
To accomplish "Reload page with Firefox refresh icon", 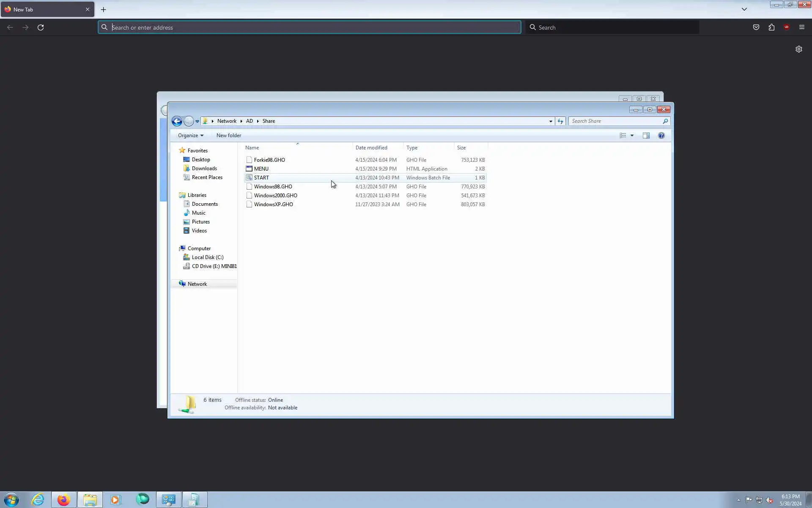I will pos(41,28).
